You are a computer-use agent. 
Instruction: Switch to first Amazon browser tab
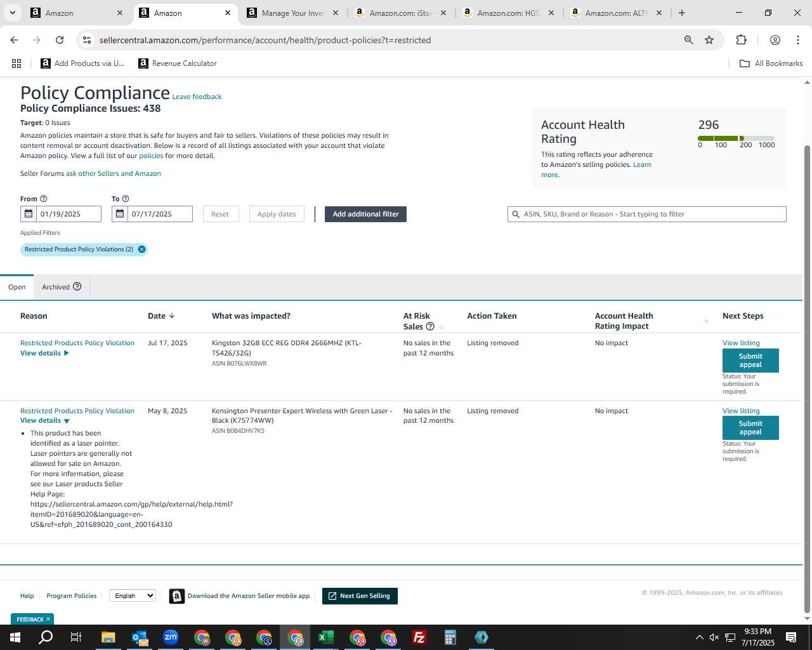76,13
